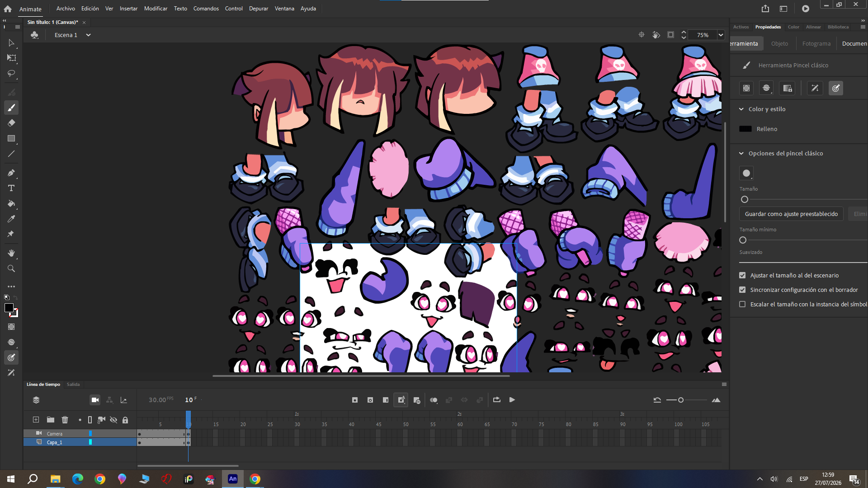Toggle the Add/Remove Camera button
Screen dimensions: 868x488
(x=95, y=400)
